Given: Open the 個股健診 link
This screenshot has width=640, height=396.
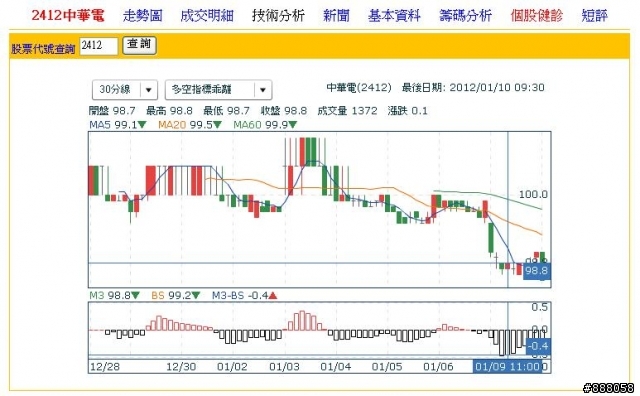Looking at the screenshot, I should [537, 16].
